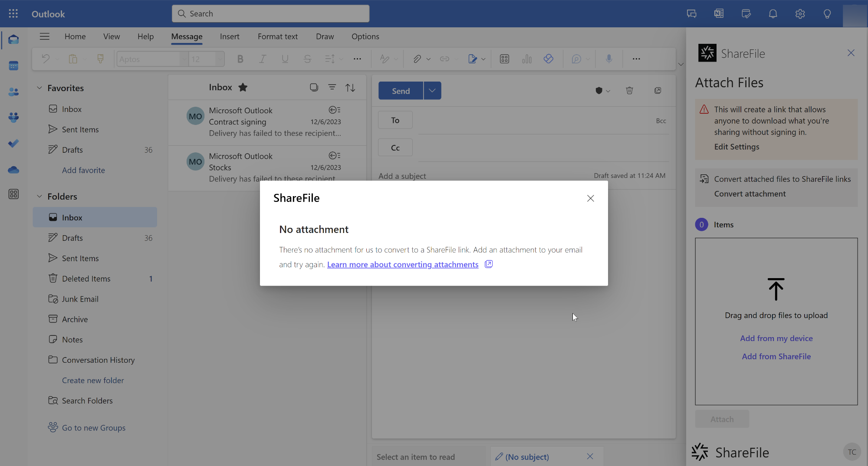
Task: Switch to the Home tab
Action: [x=75, y=36]
